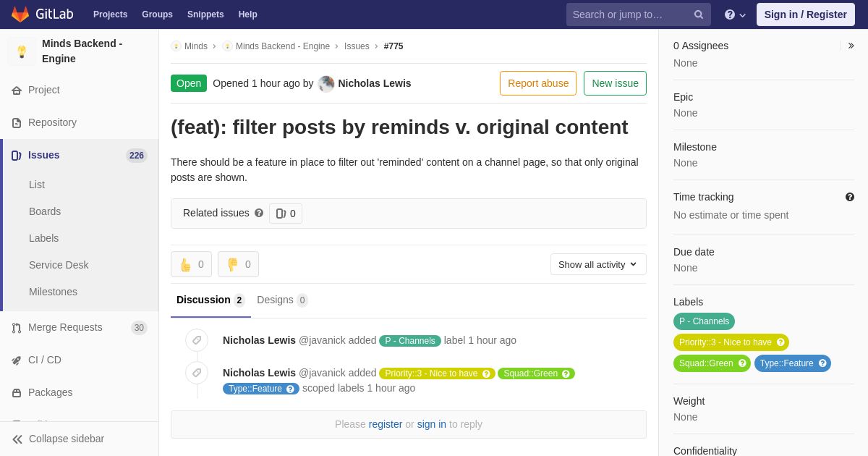Click the Related issues help icon
Image resolution: width=868 pixels, height=456 pixels.
(259, 214)
